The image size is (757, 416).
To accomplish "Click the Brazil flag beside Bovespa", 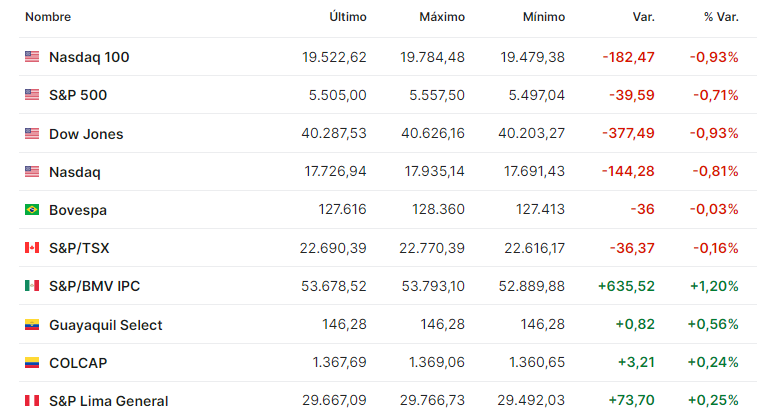I will pos(32,209).
